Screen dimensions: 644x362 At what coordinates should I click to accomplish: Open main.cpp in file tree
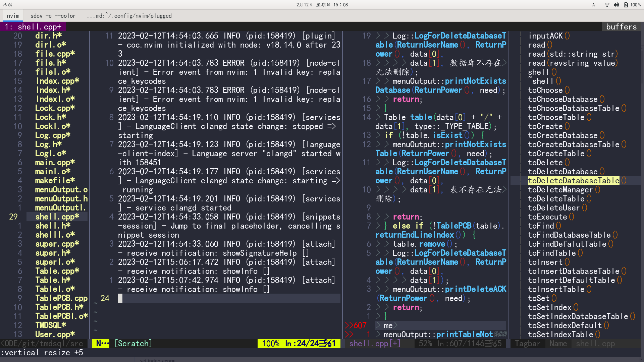pos(55,163)
